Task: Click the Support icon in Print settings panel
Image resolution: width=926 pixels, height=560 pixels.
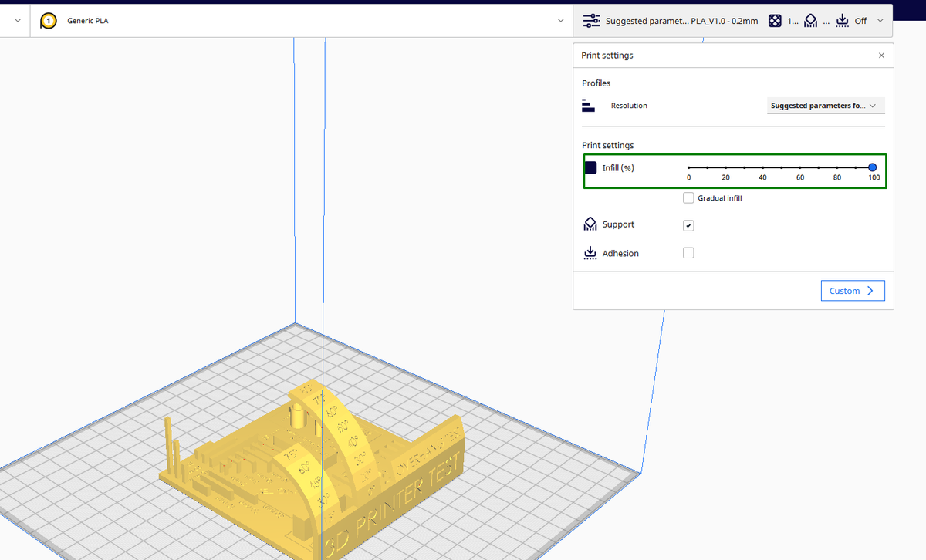Action: click(590, 224)
